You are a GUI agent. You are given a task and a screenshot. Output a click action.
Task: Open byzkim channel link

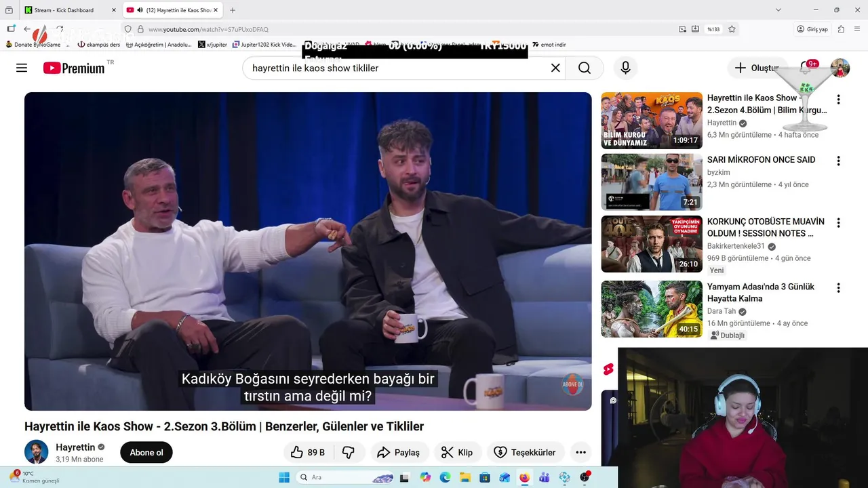point(719,172)
